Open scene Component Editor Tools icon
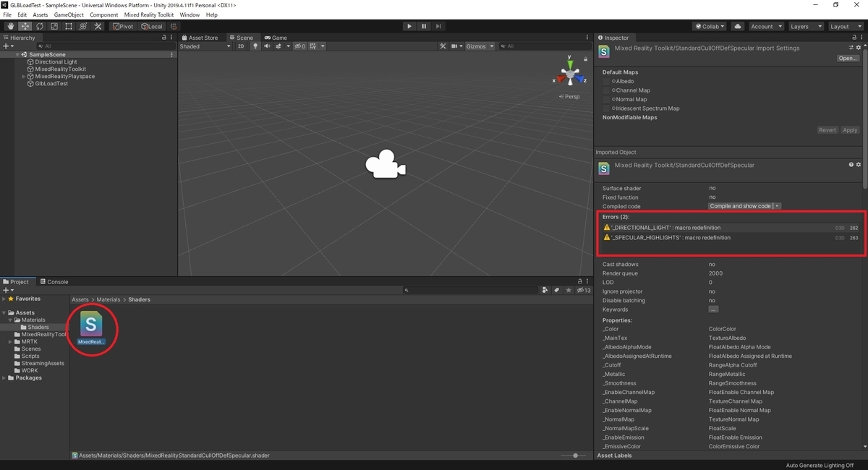The width and height of the screenshot is (868, 470). click(443, 46)
